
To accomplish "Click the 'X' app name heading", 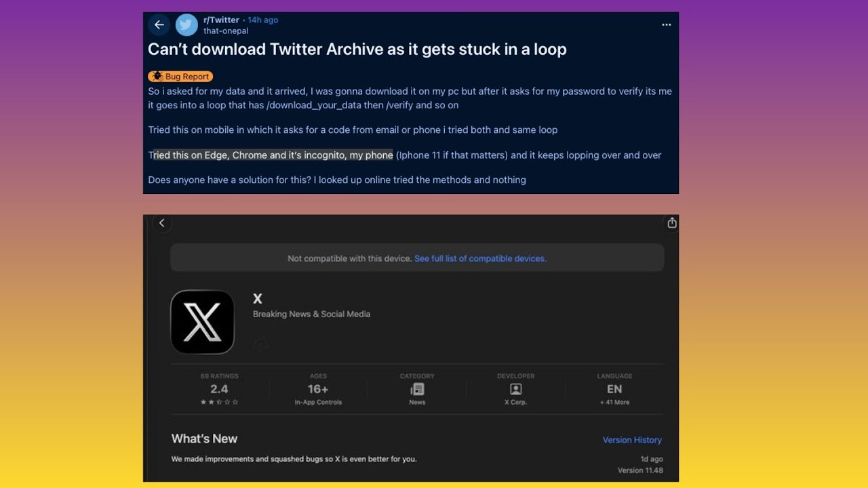I will coord(258,299).
